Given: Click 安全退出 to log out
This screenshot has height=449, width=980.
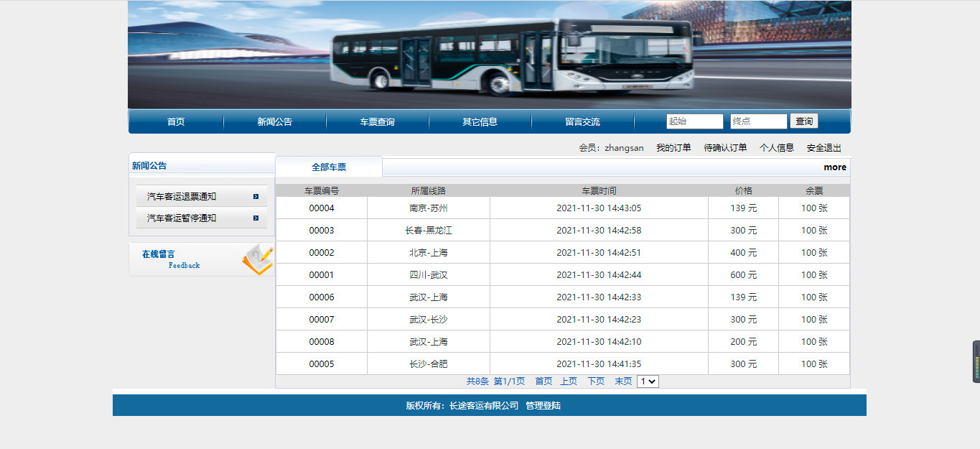Looking at the screenshot, I should 823,148.
